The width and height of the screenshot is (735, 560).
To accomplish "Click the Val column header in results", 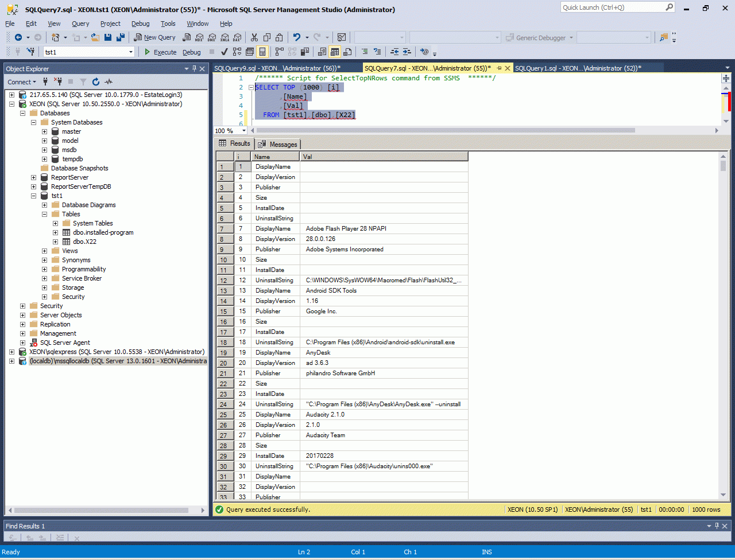I will [384, 157].
